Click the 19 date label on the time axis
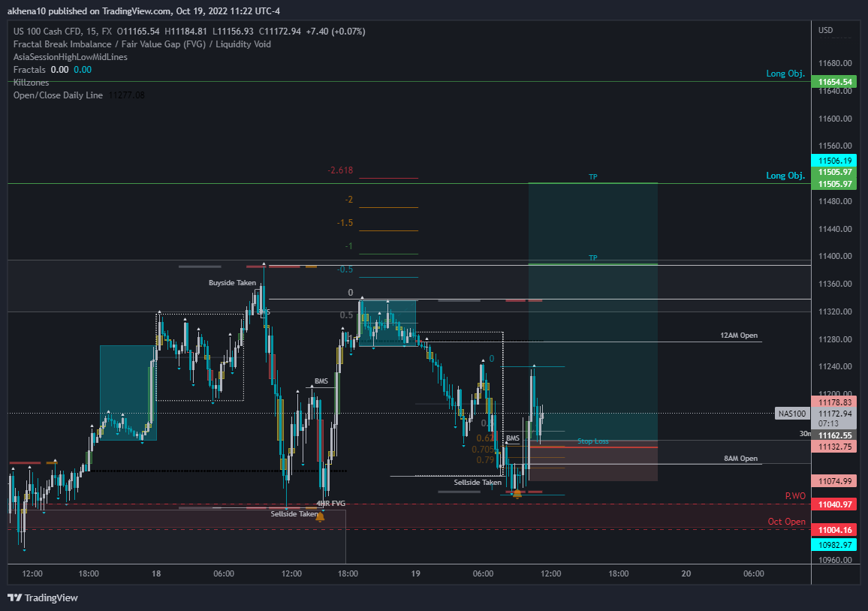 (x=416, y=573)
